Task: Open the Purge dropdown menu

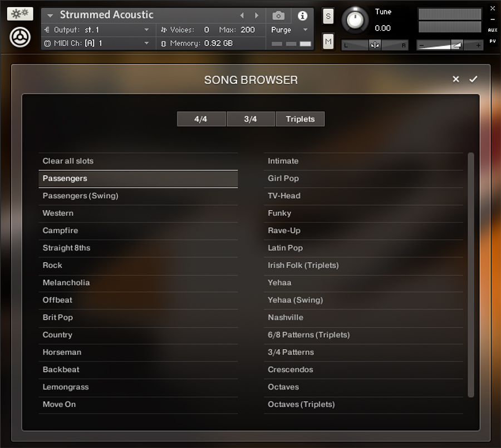Action: click(289, 30)
